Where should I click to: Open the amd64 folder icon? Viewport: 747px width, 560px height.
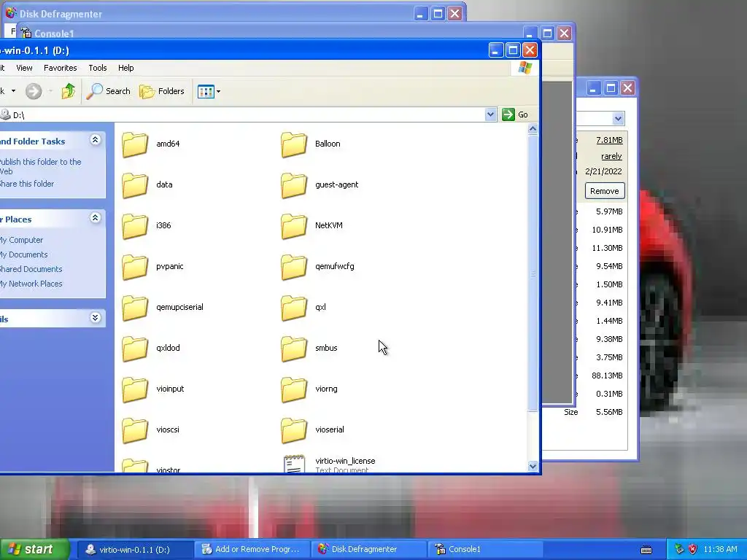pyautogui.click(x=135, y=144)
